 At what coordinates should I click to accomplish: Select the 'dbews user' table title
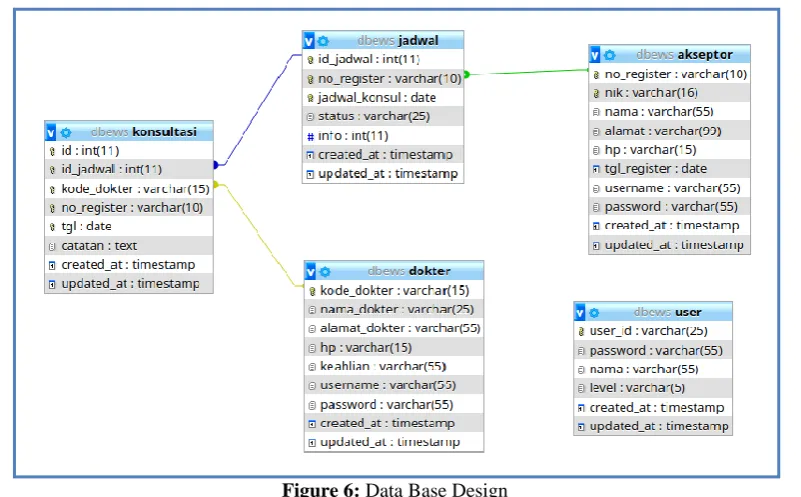click(x=667, y=312)
